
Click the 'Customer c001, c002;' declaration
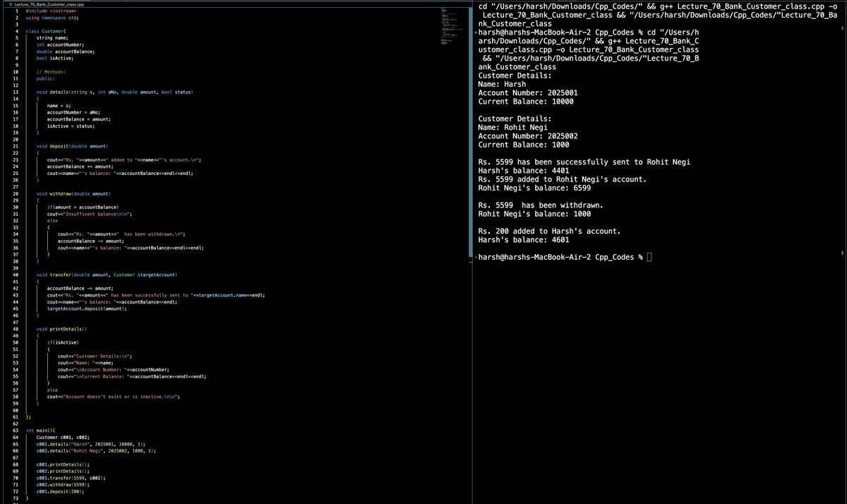pos(64,437)
